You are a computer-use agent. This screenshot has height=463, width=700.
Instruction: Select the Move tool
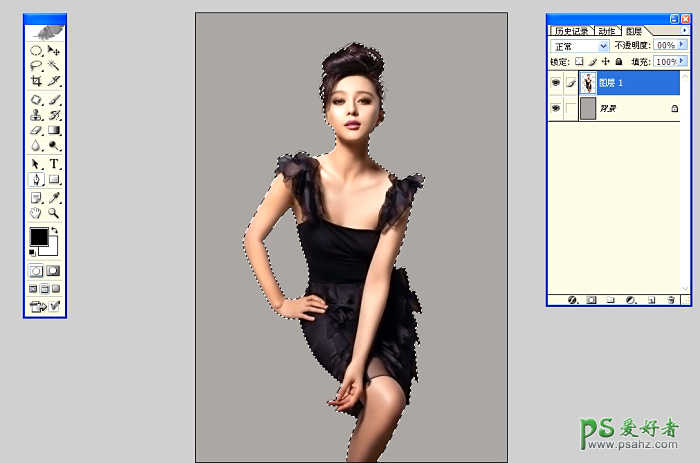tap(54, 49)
